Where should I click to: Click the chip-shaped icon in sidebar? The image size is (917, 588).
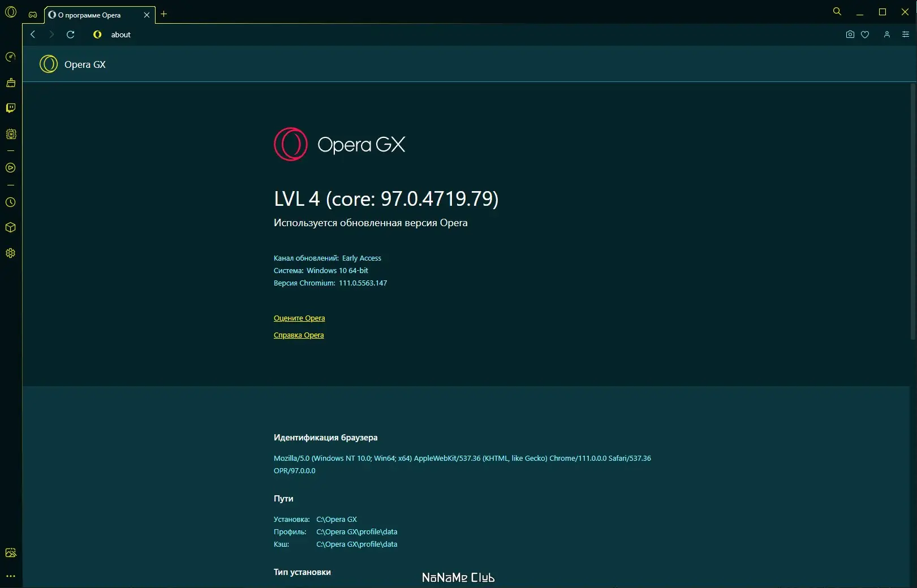pyautogui.click(x=11, y=134)
